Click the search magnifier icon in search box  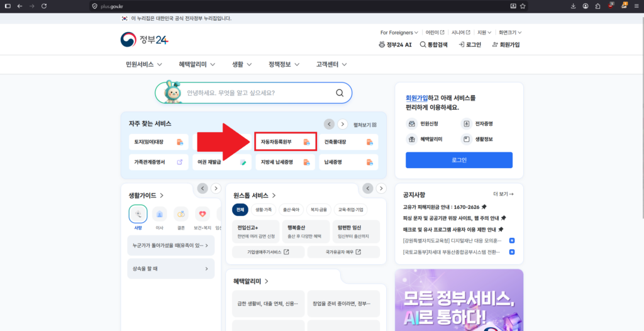point(340,93)
